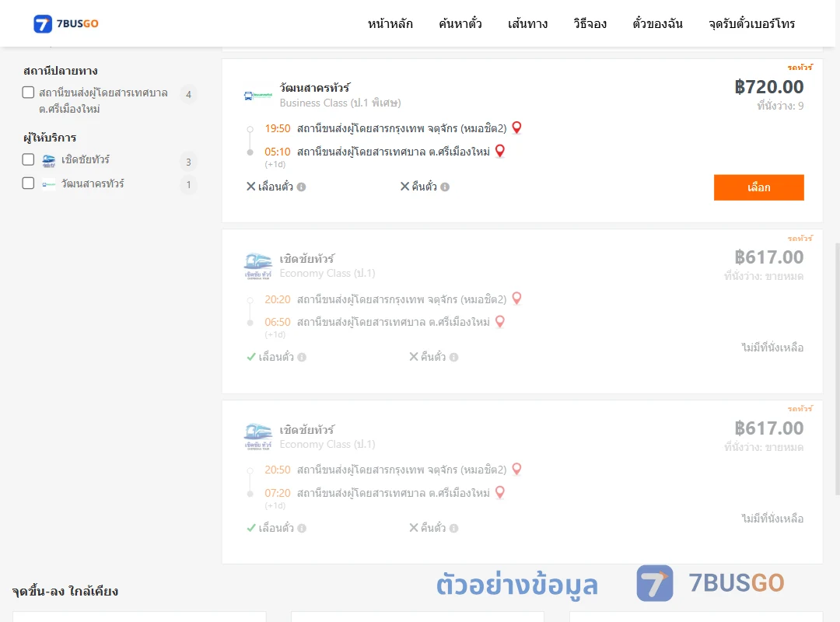This screenshot has height=622, width=840.
Task: Open ตั๋วของฉัน menu item
Action: tap(657, 23)
